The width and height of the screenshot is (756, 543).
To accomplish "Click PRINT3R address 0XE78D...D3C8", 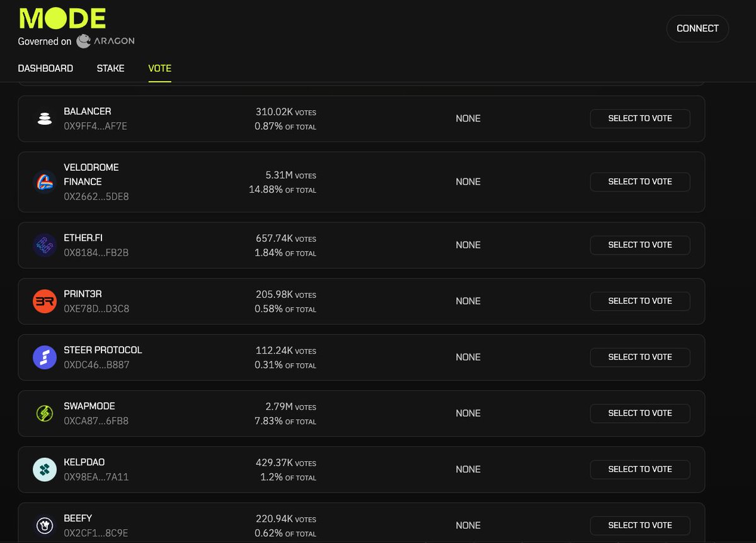I will click(96, 309).
